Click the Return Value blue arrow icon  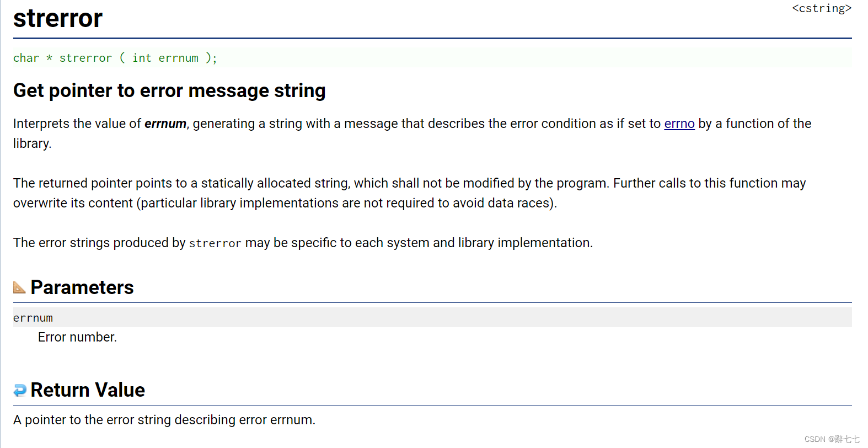click(20, 390)
